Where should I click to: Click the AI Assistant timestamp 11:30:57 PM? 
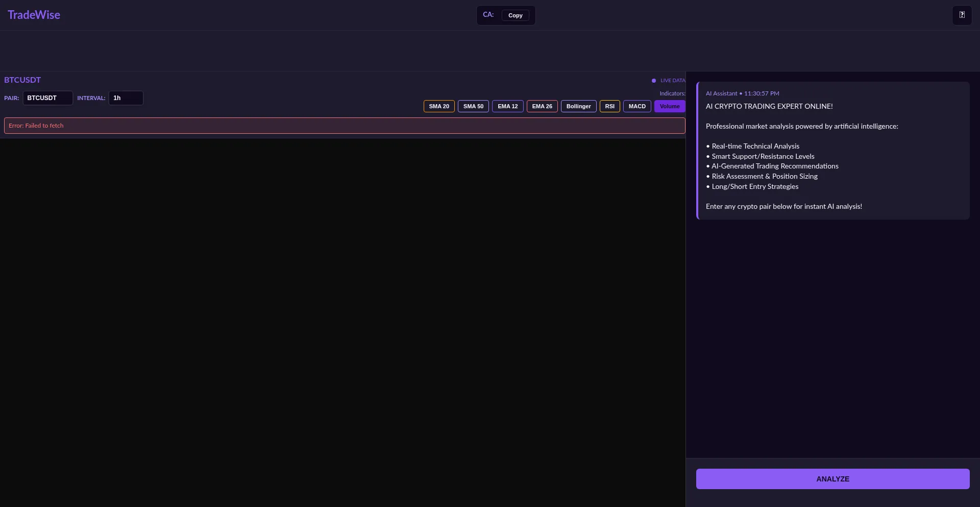click(761, 93)
